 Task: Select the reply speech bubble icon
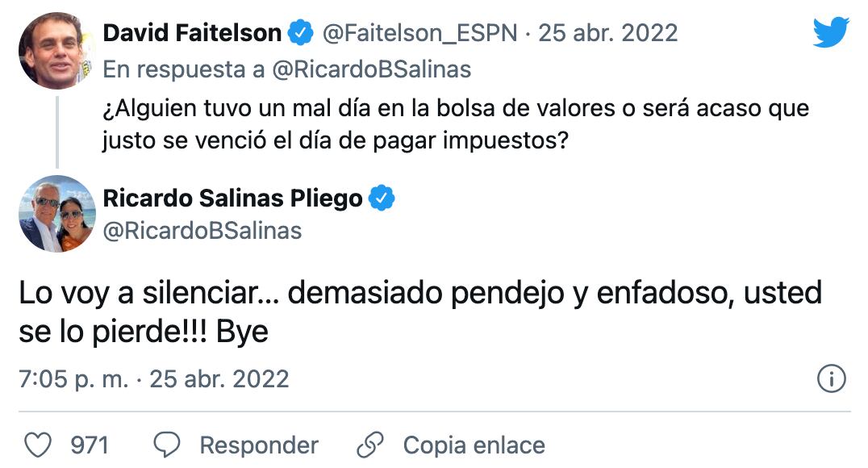[166, 444]
